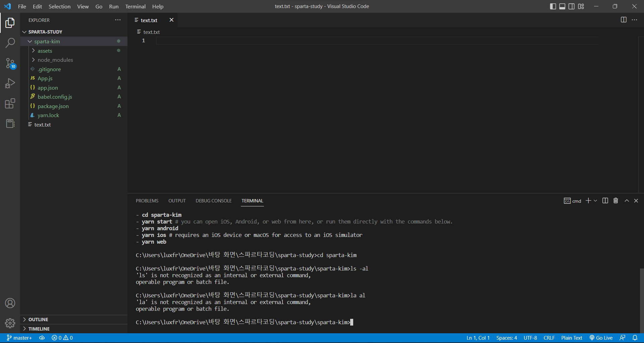The width and height of the screenshot is (644, 343).
Task: Open the Search view in activity bar
Action: tap(10, 43)
